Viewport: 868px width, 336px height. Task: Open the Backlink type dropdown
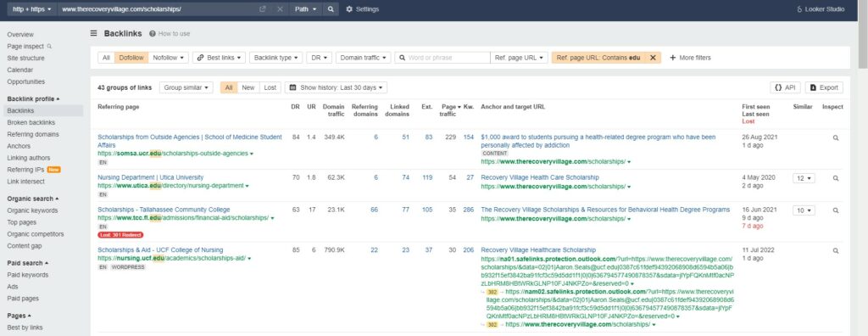pos(276,58)
